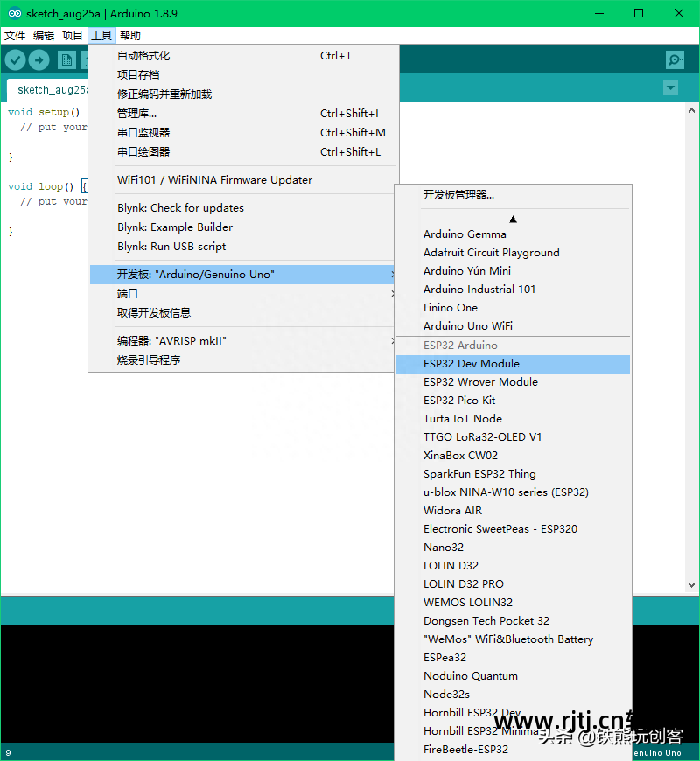Viewport: 700px width, 761px height.
Task: Pick LOLIN D32 board
Action: tap(513, 566)
